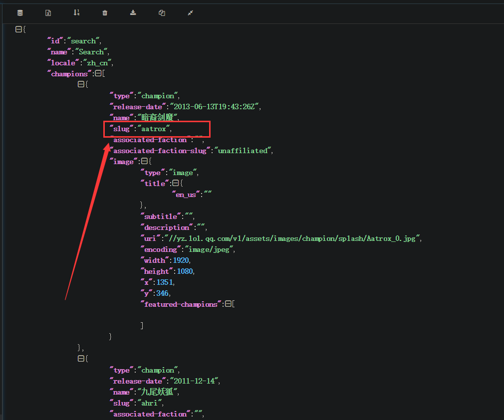Click the "subtitle" key

pyautogui.click(x=161, y=216)
